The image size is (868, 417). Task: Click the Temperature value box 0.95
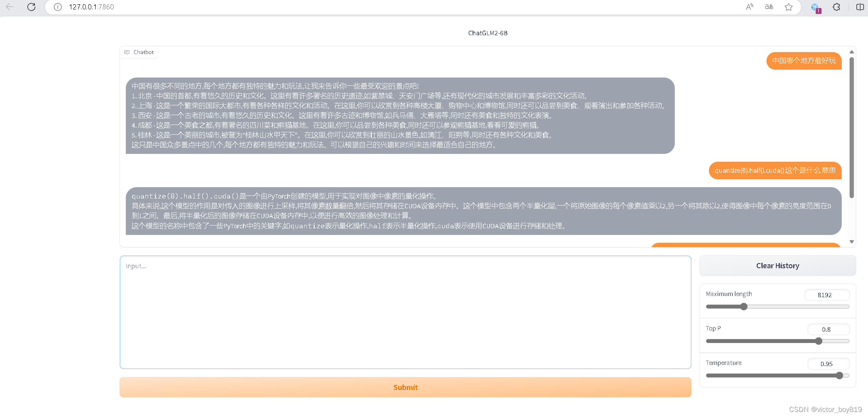828,364
